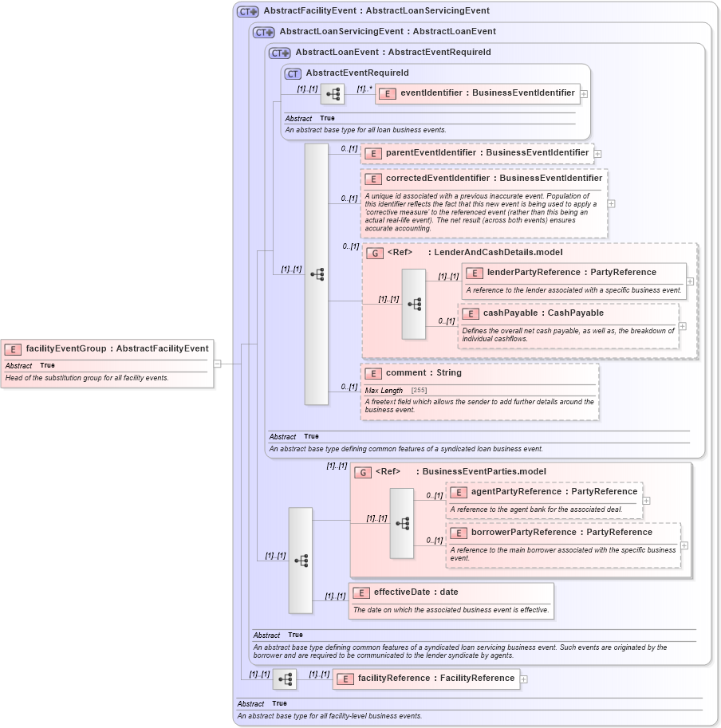Click the E icon of effectiveDate element
The height and width of the screenshot is (728, 721).
coord(361,592)
